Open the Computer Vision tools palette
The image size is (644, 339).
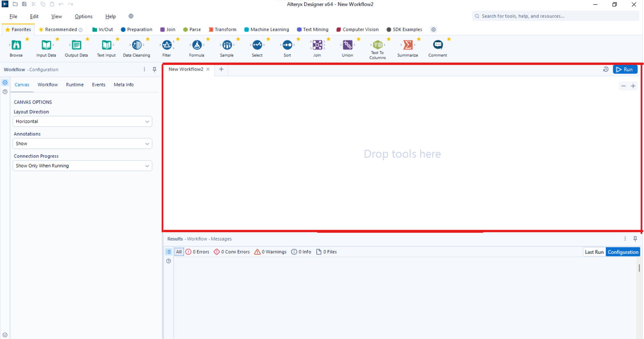click(x=357, y=29)
